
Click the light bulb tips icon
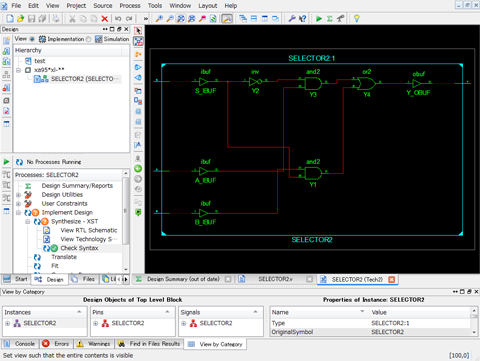pyautogui.click(x=357, y=19)
